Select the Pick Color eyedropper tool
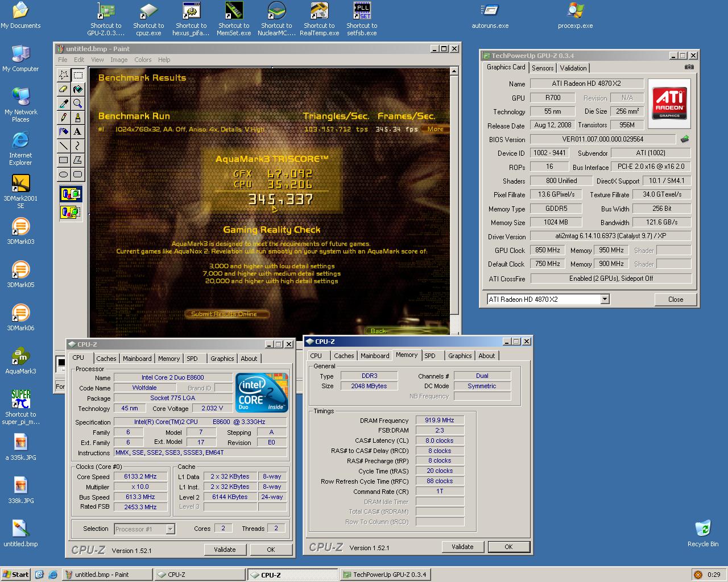The width and height of the screenshot is (728, 582). (64, 103)
